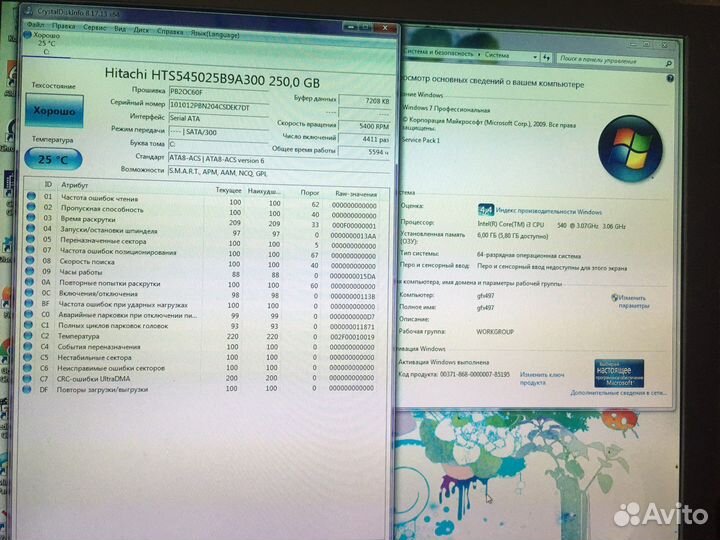Open the Файл menu in CrystalDiskInfo
The width and height of the screenshot is (720, 540).
click(35, 25)
